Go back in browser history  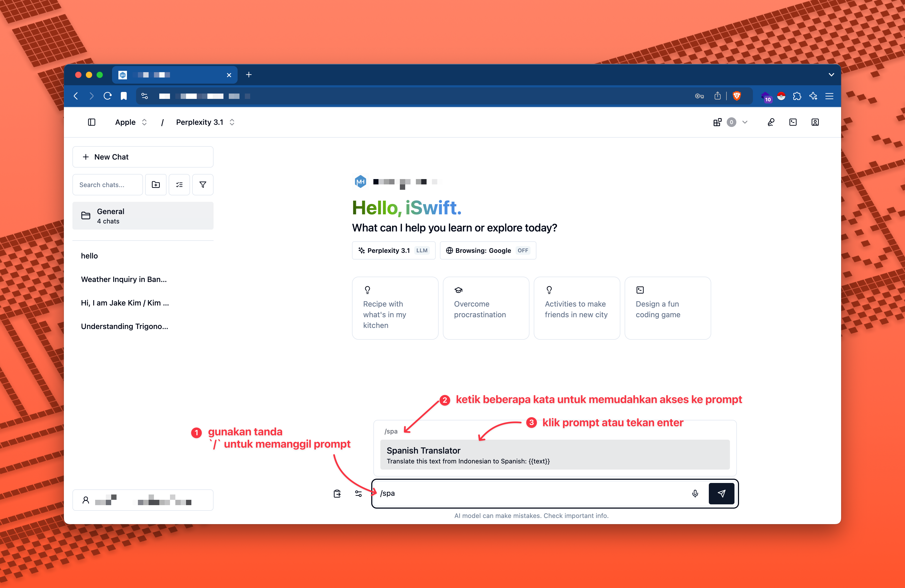[76, 96]
